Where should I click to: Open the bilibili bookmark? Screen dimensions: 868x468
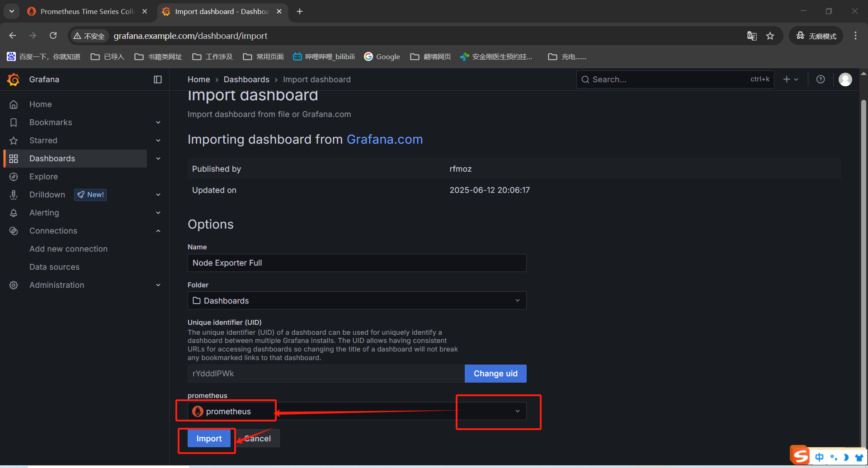[x=324, y=56]
